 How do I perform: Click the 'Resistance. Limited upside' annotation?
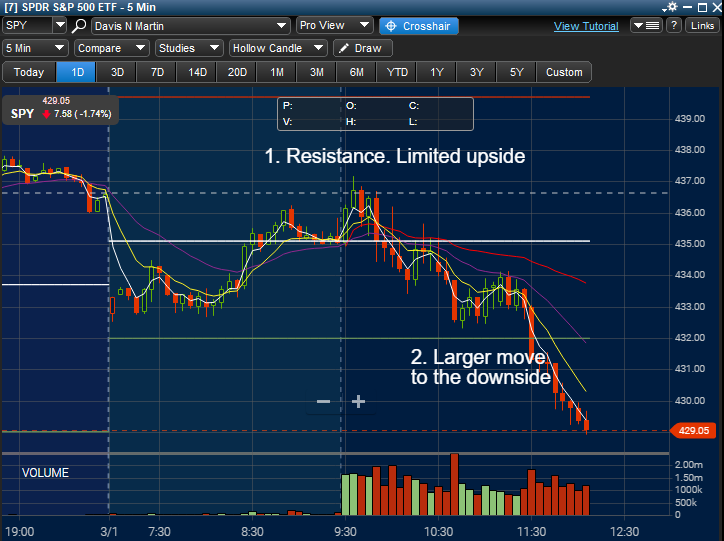(x=395, y=156)
